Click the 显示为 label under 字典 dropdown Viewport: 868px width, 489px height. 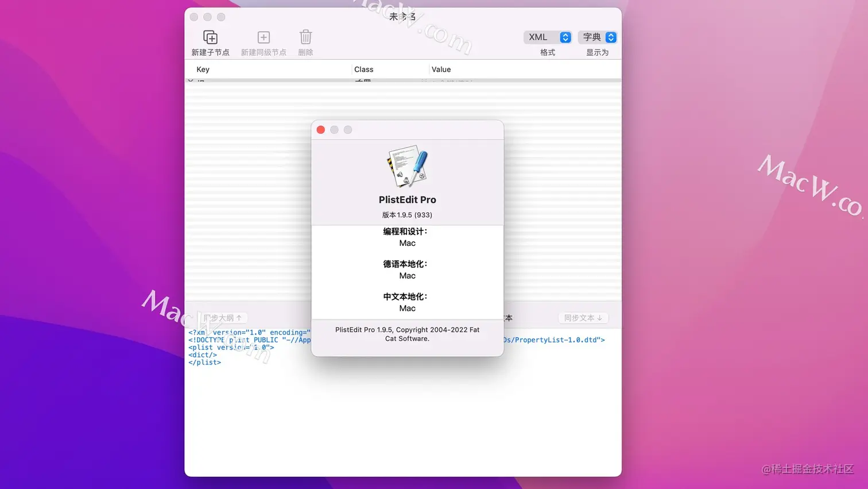coord(597,52)
